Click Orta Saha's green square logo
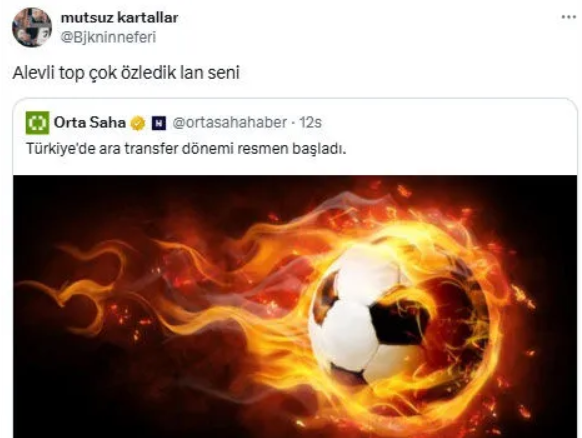The height and width of the screenshot is (438, 582). pos(37,122)
